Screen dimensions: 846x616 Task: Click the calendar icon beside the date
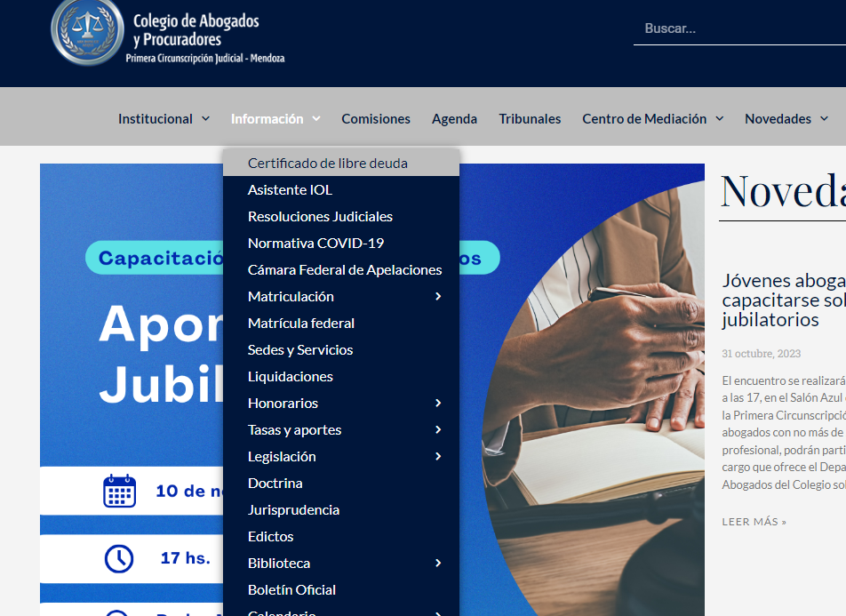click(119, 491)
